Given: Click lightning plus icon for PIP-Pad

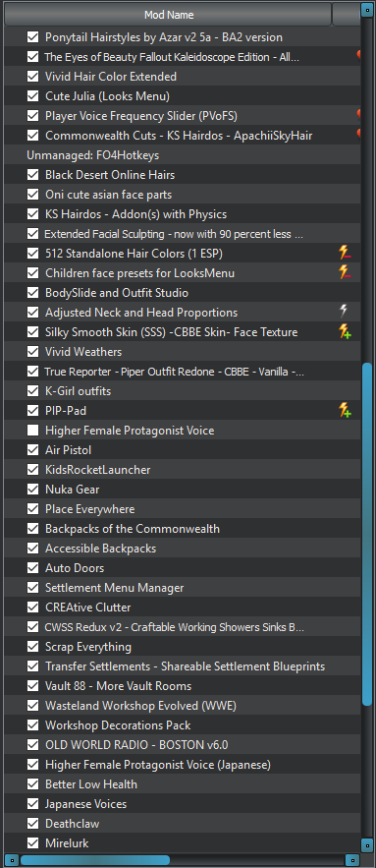Looking at the screenshot, I should 345,411.
